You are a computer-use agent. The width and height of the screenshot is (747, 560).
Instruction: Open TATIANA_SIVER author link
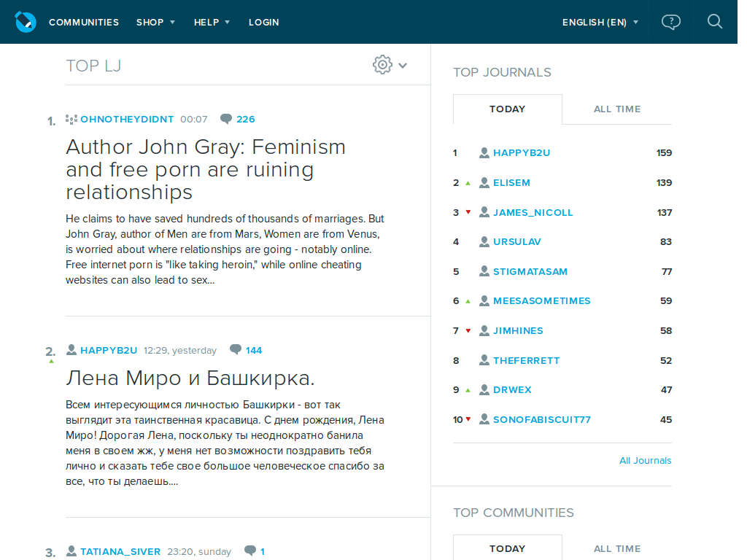tap(120, 551)
